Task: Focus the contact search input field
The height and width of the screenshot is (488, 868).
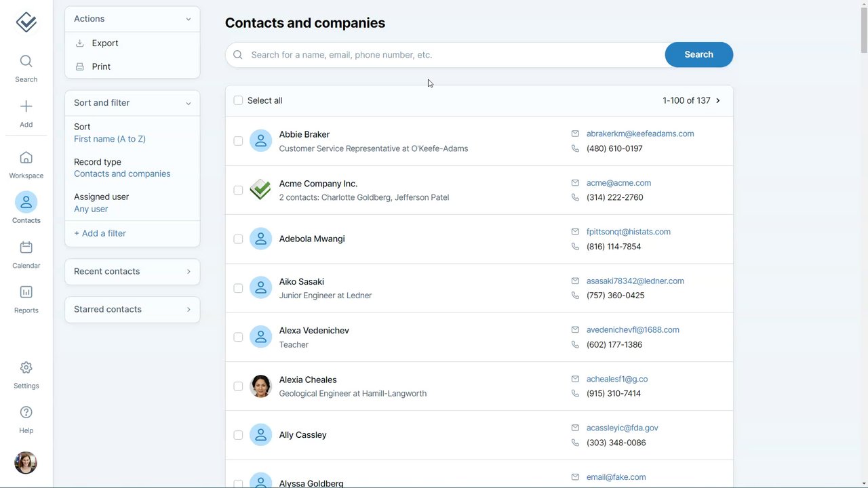Action: coord(448,55)
